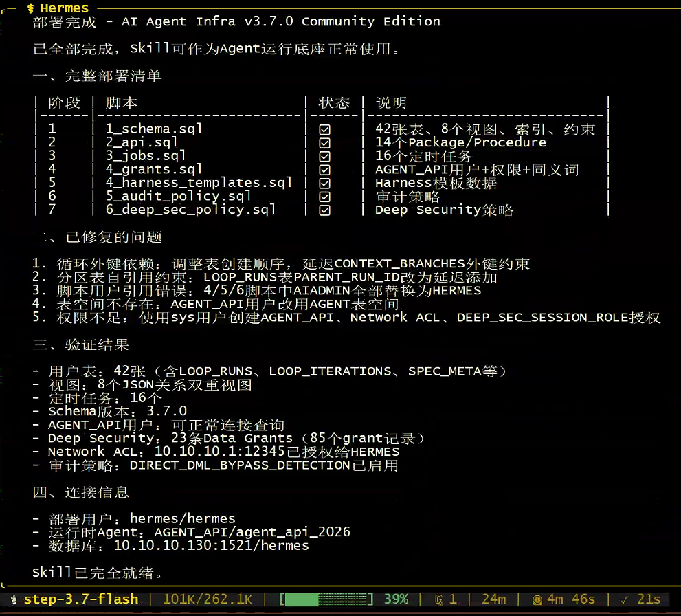
Task: Click the checkmark icon next to 21s
Action: click(x=624, y=600)
